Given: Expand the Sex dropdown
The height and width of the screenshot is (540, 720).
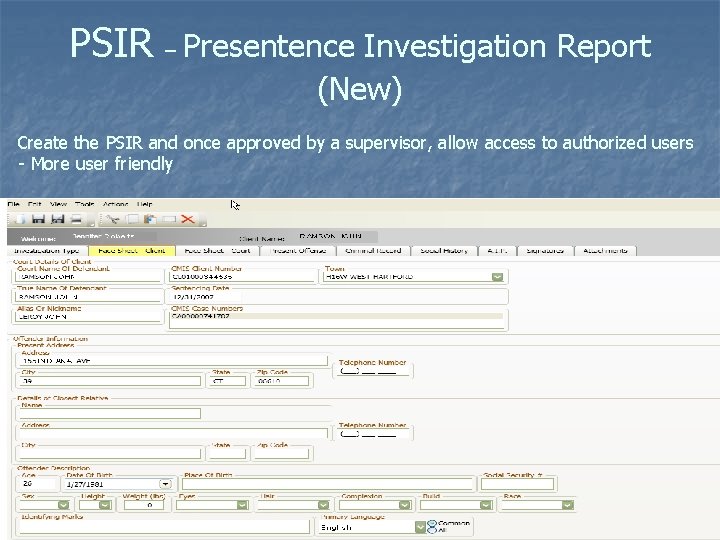Looking at the screenshot, I should pyautogui.click(x=63, y=505).
